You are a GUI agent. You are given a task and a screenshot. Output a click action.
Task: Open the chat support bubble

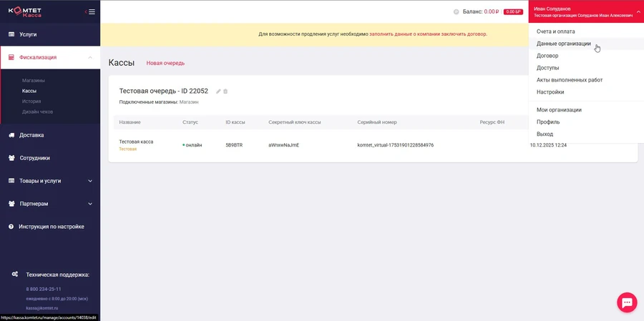[626, 303]
